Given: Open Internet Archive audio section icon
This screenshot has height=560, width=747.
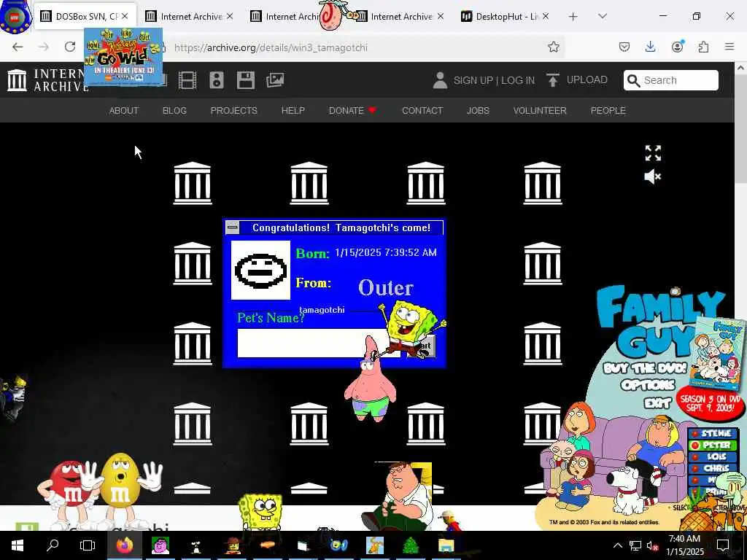Looking at the screenshot, I should pyautogui.click(x=216, y=80).
